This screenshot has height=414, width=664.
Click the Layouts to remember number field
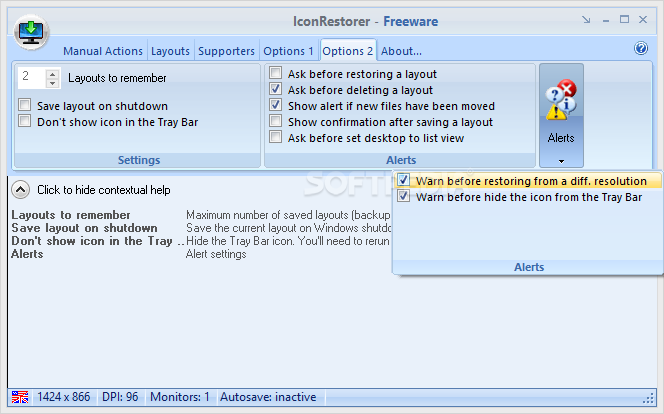click(x=32, y=77)
